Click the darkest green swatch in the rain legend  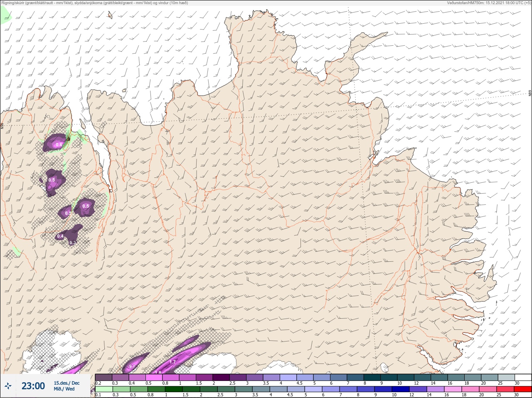click(x=173, y=389)
